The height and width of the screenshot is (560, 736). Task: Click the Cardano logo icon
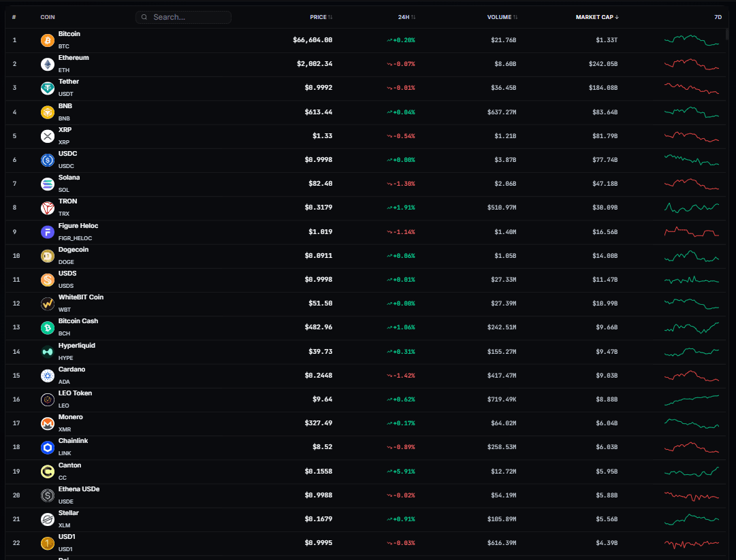pos(48,376)
